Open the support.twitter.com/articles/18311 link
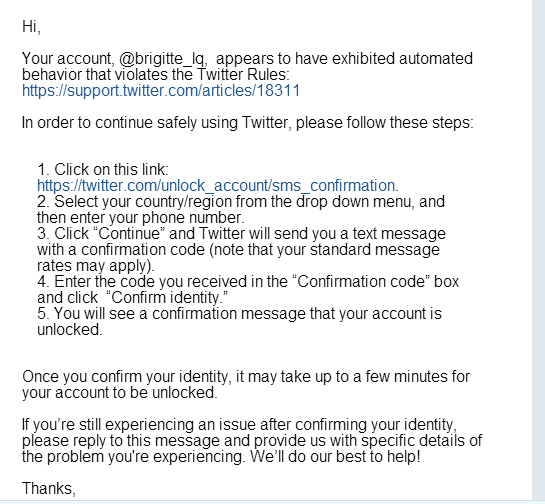Viewport: 545px width, 504px height. (x=161, y=91)
